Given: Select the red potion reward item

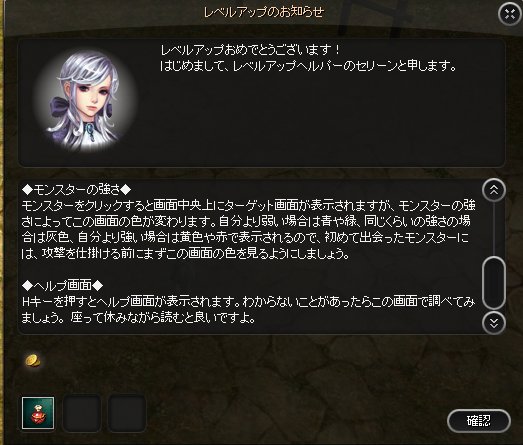Looking at the screenshot, I should coord(38,413).
